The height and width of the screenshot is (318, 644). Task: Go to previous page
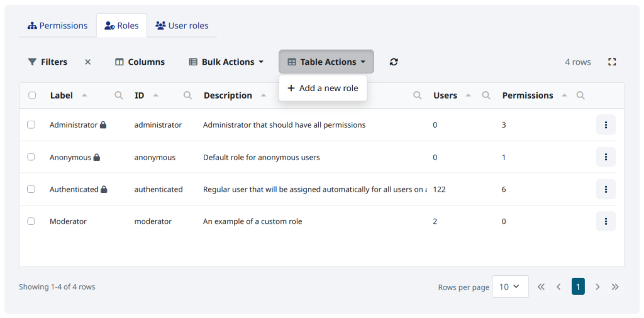click(x=558, y=287)
